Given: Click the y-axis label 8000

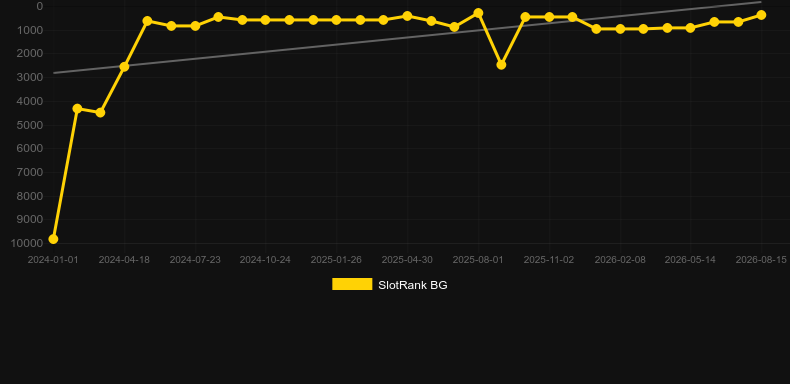Looking at the screenshot, I should point(30,196).
